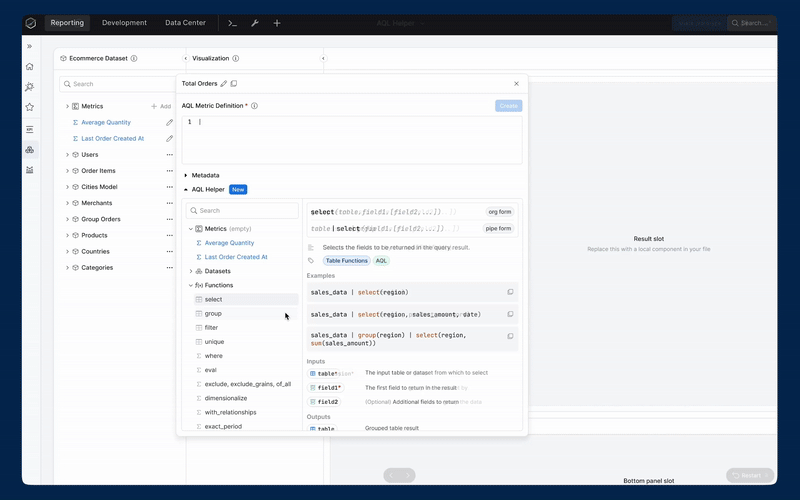800x500 pixels.
Task: Close the Total Orders dialog
Action: (x=516, y=84)
